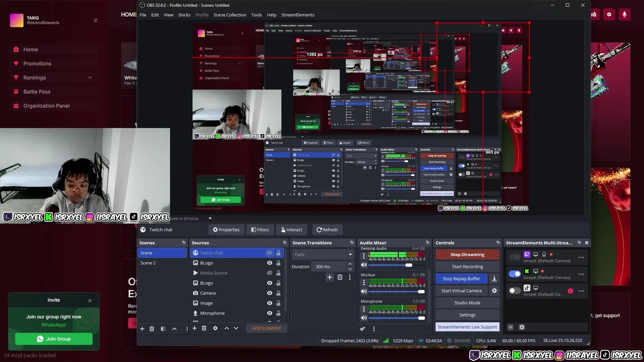Toggle Kick multi-stream output switch
The height and width of the screenshot is (362, 644).
pos(514,274)
